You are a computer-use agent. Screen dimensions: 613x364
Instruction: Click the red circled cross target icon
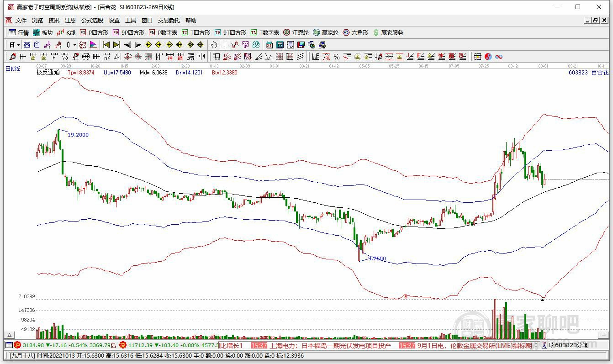pyautogui.click(x=127, y=57)
